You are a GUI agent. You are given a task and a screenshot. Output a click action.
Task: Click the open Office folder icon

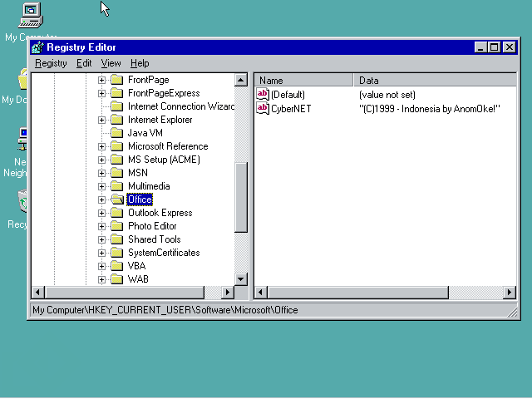point(117,199)
